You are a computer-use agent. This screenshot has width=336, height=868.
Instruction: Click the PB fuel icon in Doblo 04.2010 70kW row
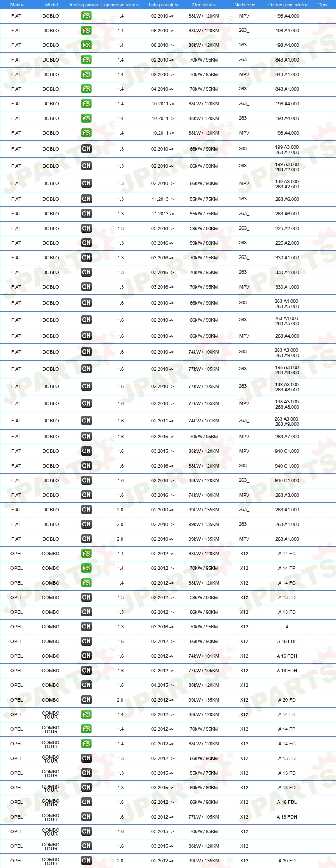[x=86, y=89]
